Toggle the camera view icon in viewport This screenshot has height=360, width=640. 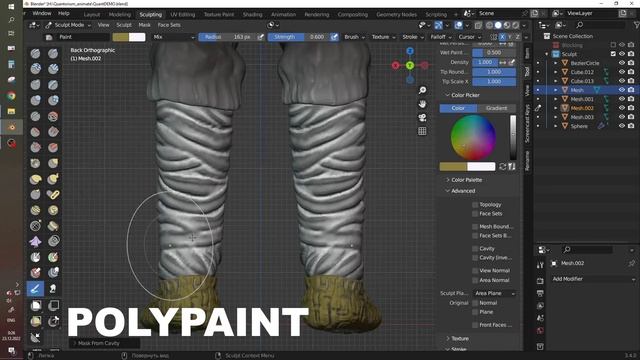[422, 118]
